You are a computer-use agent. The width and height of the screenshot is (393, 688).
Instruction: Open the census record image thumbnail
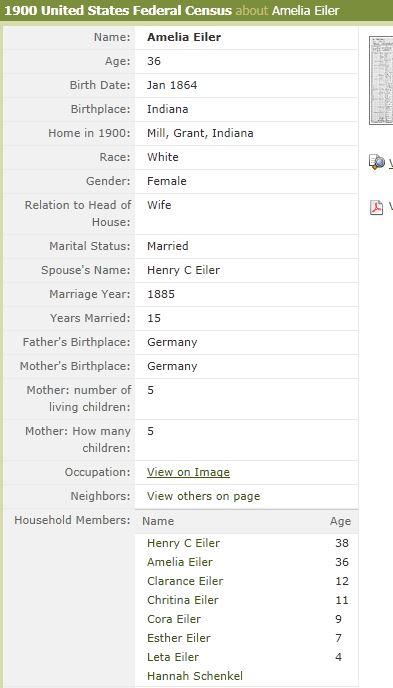tap(381, 81)
